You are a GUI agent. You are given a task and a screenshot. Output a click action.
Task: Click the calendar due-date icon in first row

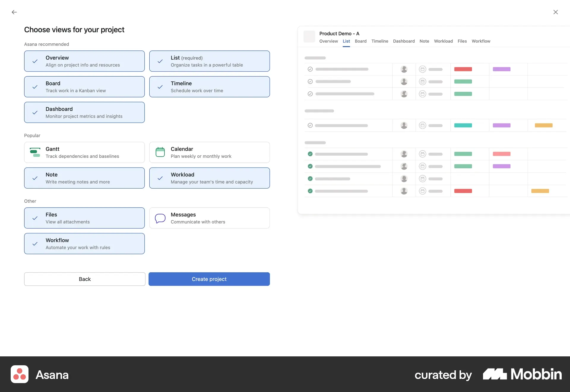[x=422, y=69]
